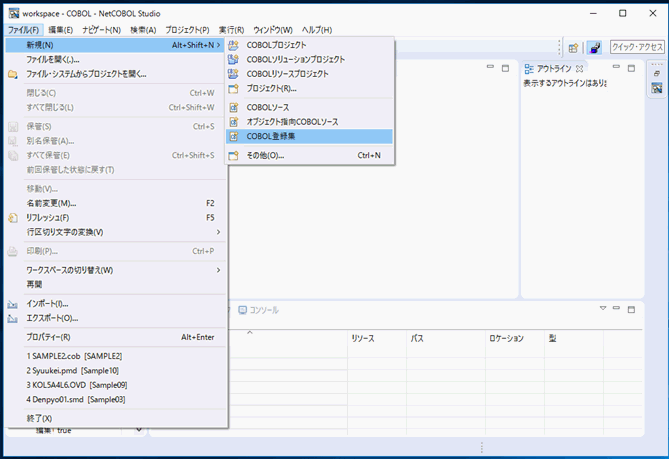Click the COBOLプロジェクト icon in submenu

pyautogui.click(x=233, y=45)
